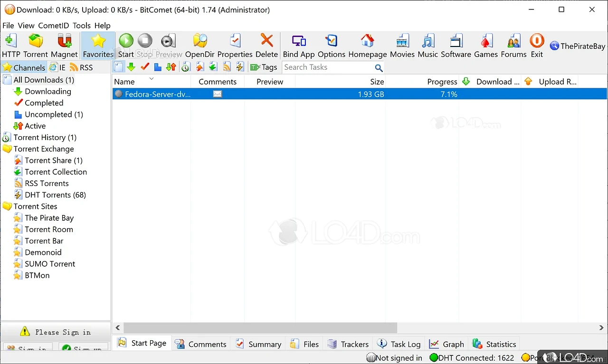Open download directory with OpenDir
Image resolution: width=608 pixels, height=364 pixels.
[x=200, y=46]
